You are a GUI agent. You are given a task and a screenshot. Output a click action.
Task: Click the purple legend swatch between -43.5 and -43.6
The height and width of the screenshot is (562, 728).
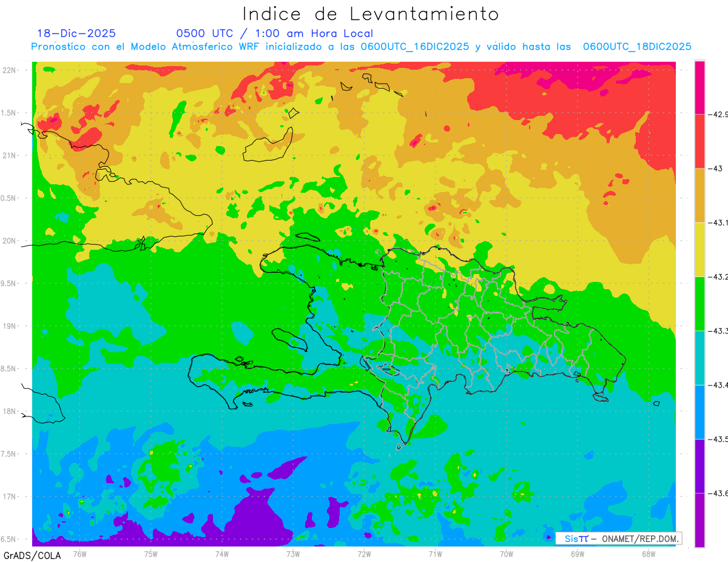coord(699,466)
